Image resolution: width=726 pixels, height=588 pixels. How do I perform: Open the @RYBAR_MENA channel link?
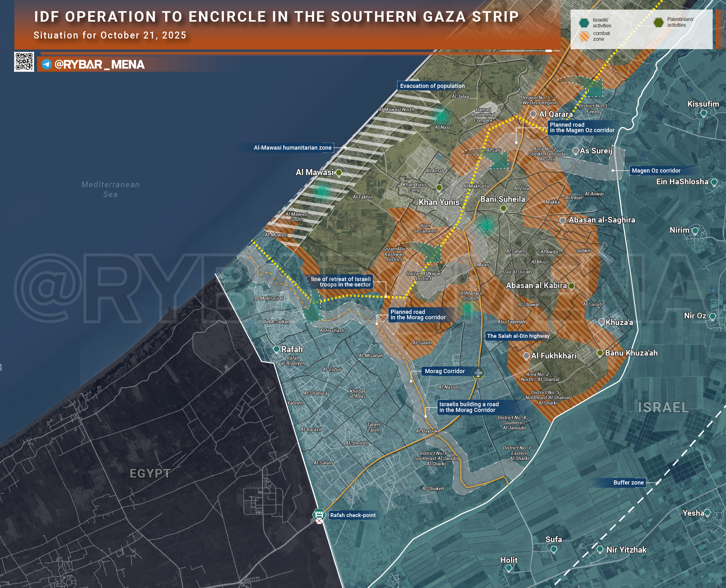pyautogui.click(x=99, y=64)
